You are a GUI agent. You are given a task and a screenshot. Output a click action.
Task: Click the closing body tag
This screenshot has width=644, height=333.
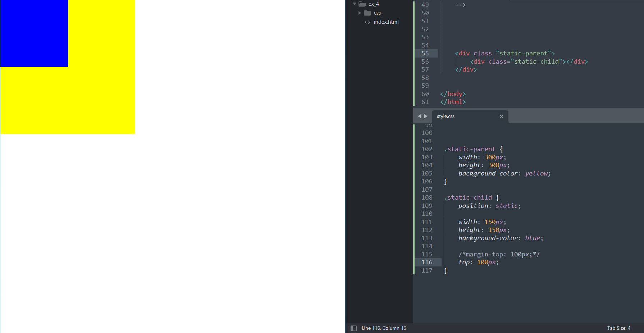tap(453, 94)
